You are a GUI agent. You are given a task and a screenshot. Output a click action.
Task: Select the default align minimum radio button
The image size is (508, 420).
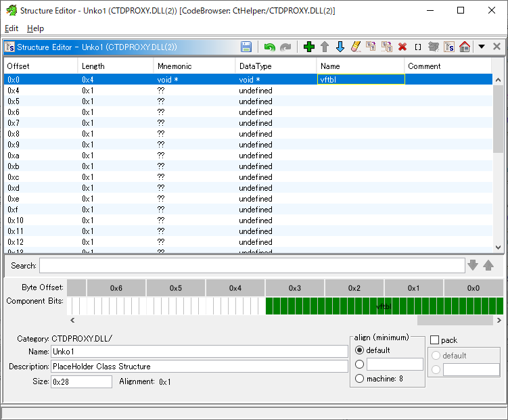pyautogui.click(x=359, y=350)
